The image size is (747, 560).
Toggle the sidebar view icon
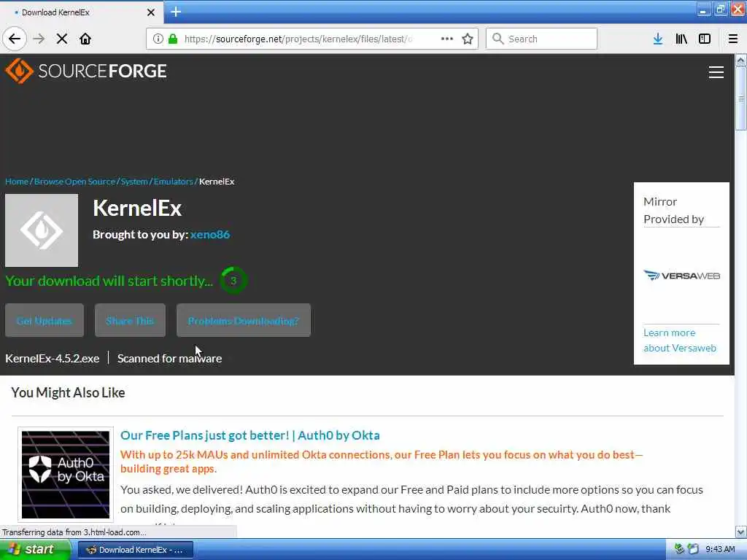705,39
